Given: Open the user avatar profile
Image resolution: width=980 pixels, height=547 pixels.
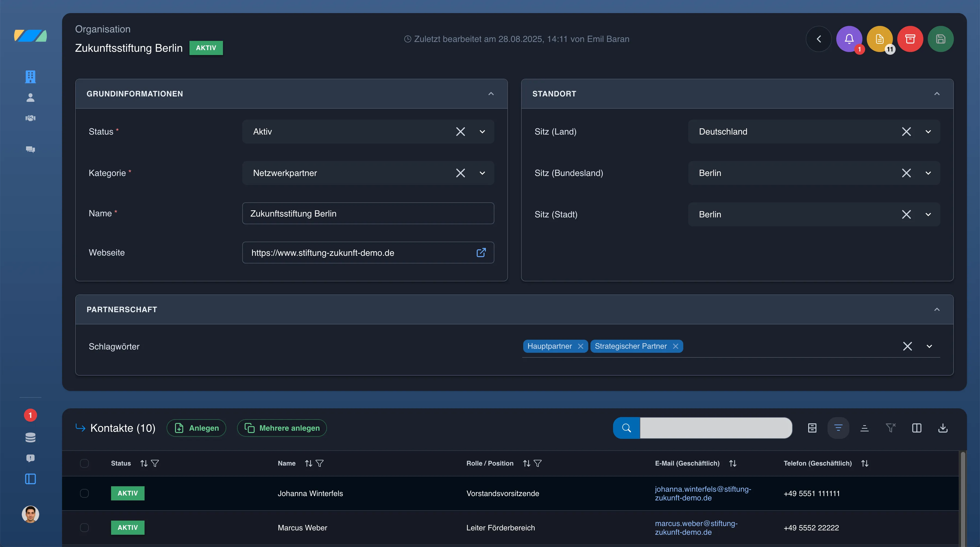Looking at the screenshot, I should coord(30,514).
